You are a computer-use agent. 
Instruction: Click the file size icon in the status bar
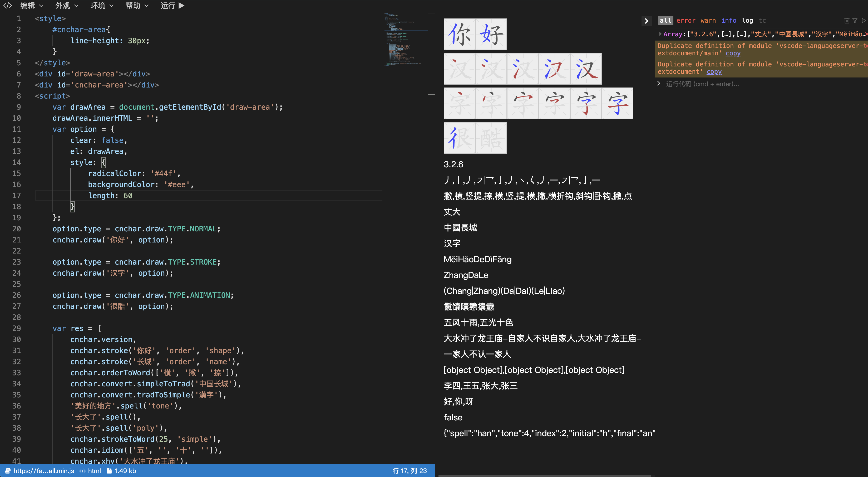[x=109, y=471]
